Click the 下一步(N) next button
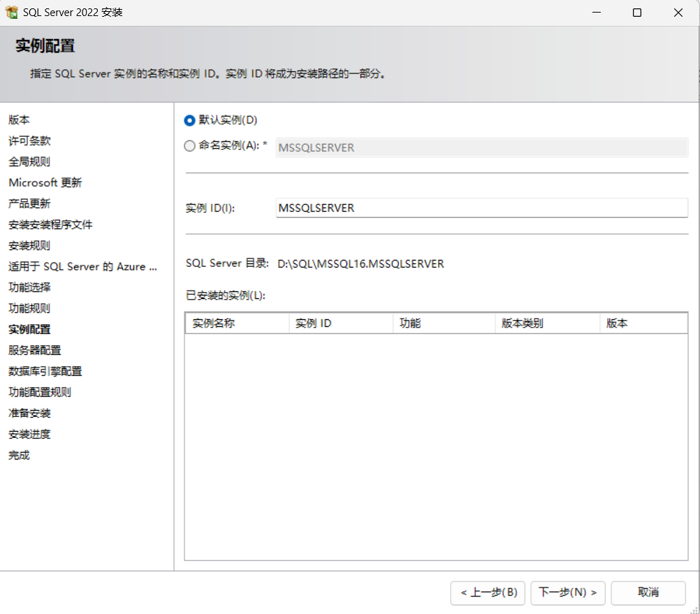This screenshot has width=700, height=614. (568, 592)
